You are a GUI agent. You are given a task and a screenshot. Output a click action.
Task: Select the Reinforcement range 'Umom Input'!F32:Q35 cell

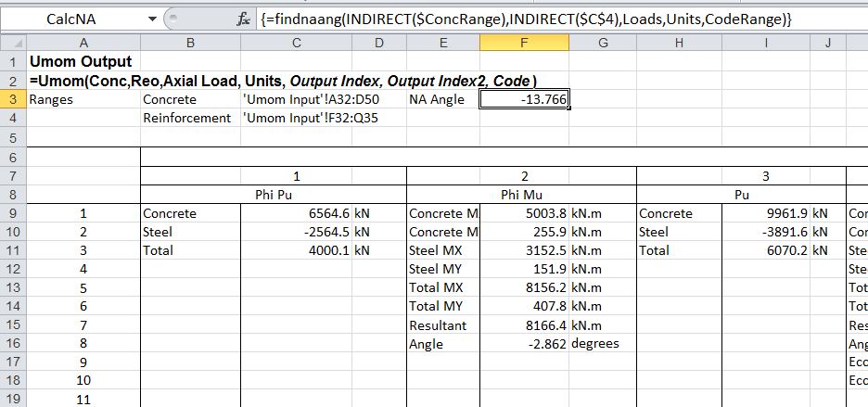296,119
